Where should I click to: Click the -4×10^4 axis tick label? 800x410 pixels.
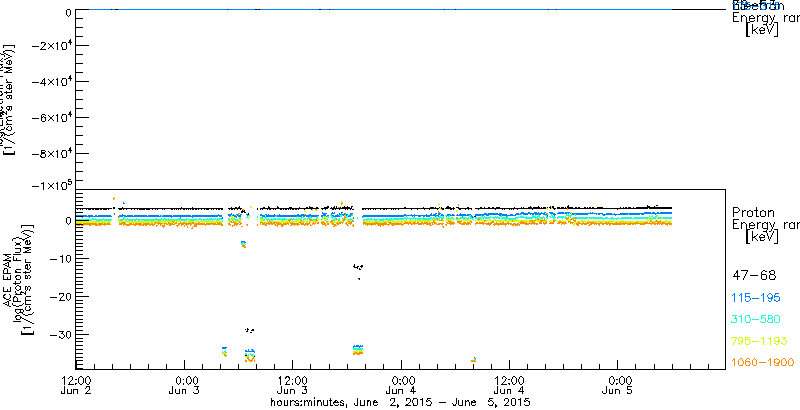pyautogui.click(x=51, y=82)
